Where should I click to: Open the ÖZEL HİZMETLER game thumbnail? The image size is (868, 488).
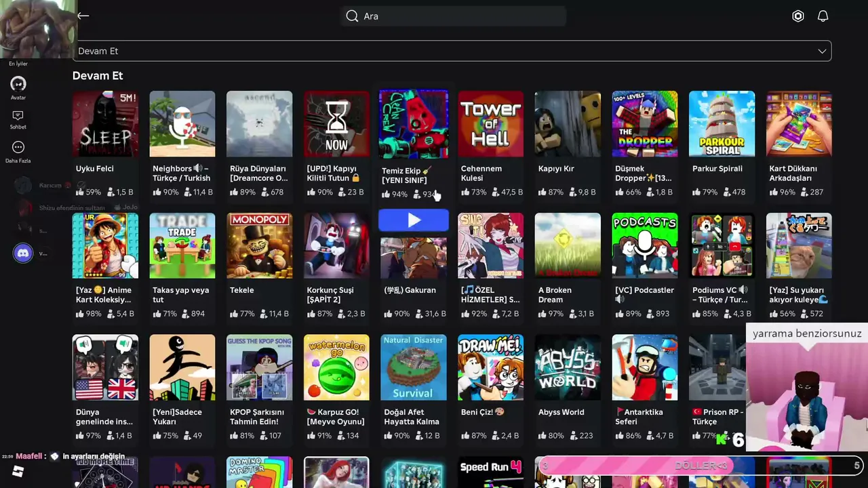pyautogui.click(x=491, y=246)
